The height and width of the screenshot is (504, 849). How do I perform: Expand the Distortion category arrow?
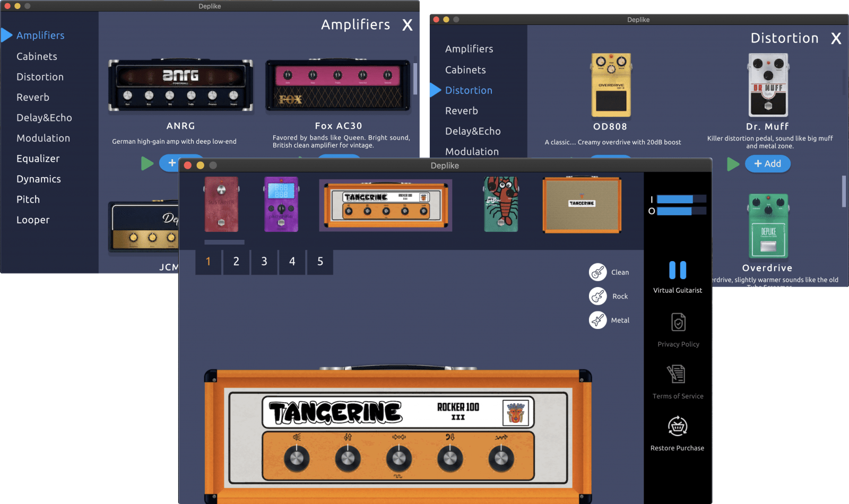[435, 90]
